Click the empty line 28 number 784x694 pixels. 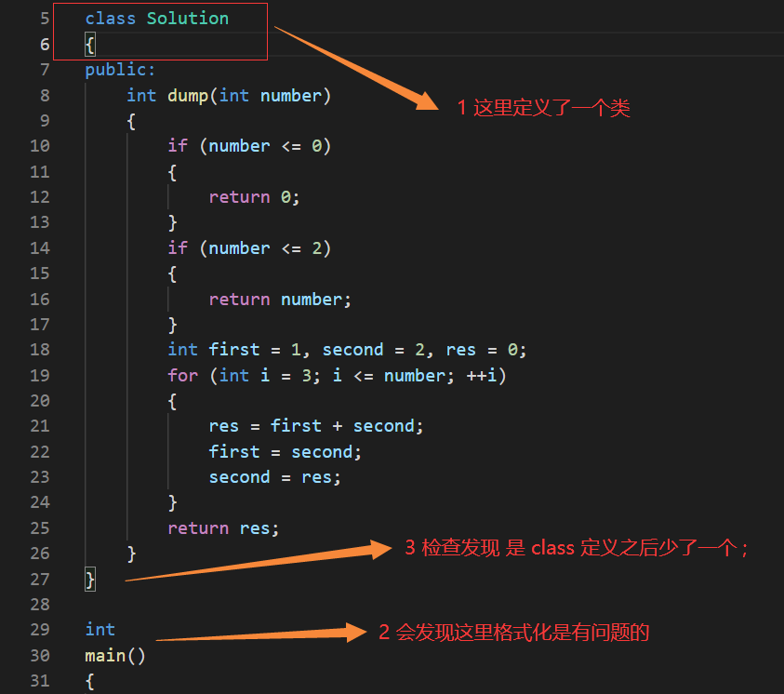tap(39, 605)
